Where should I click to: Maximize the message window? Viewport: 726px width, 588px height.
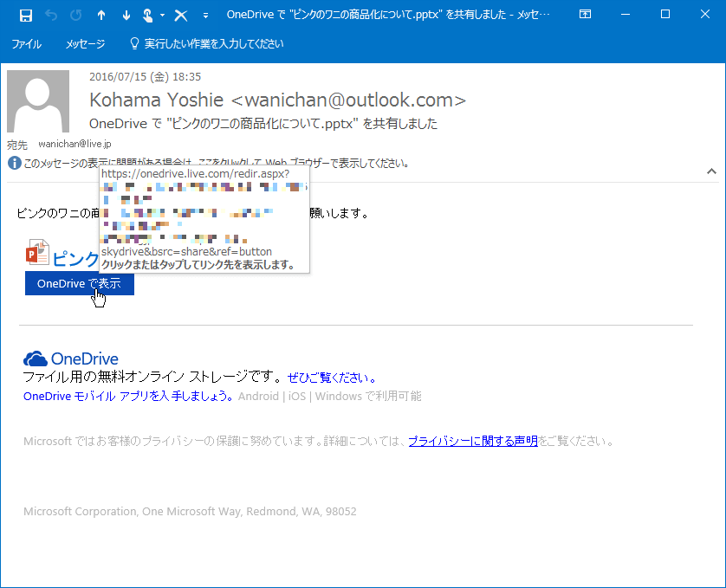(665, 15)
